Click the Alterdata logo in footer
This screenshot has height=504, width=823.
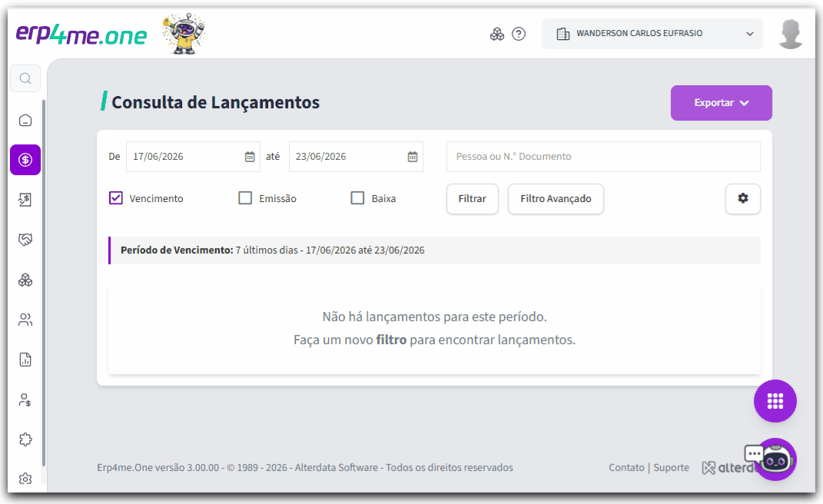(x=728, y=467)
